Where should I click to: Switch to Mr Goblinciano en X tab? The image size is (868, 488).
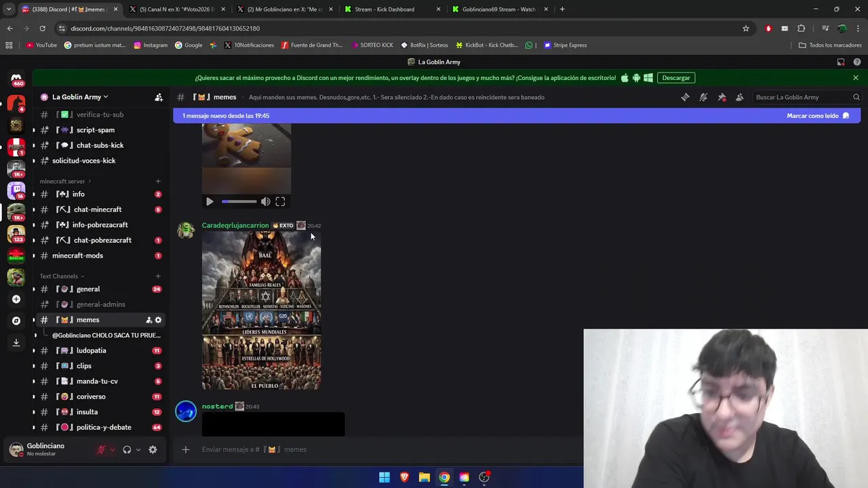(285, 9)
